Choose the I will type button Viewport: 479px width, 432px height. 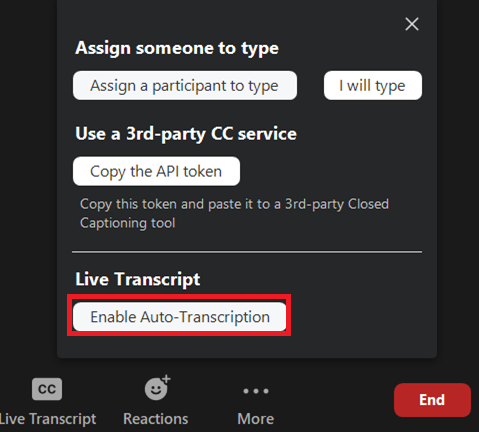[373, 85]
